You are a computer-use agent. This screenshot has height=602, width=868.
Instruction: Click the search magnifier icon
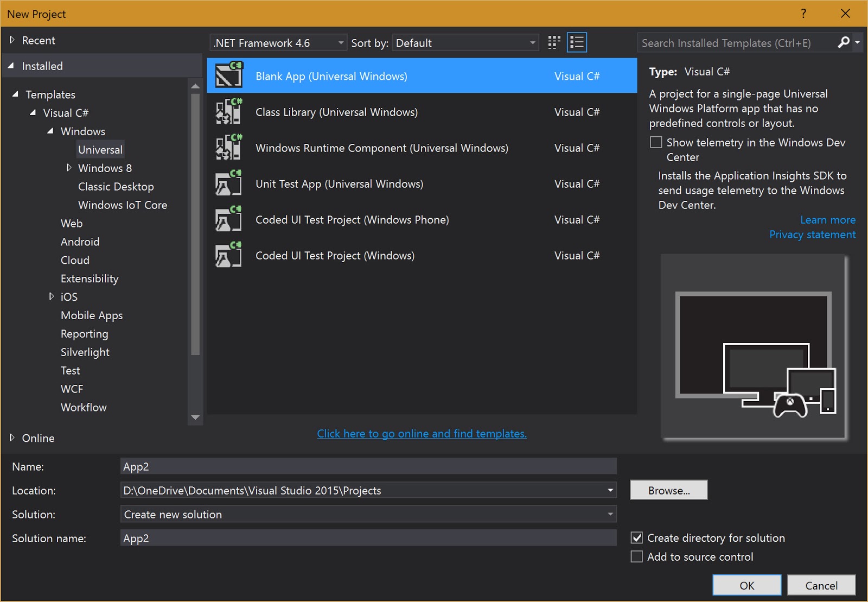pos(843,42)
